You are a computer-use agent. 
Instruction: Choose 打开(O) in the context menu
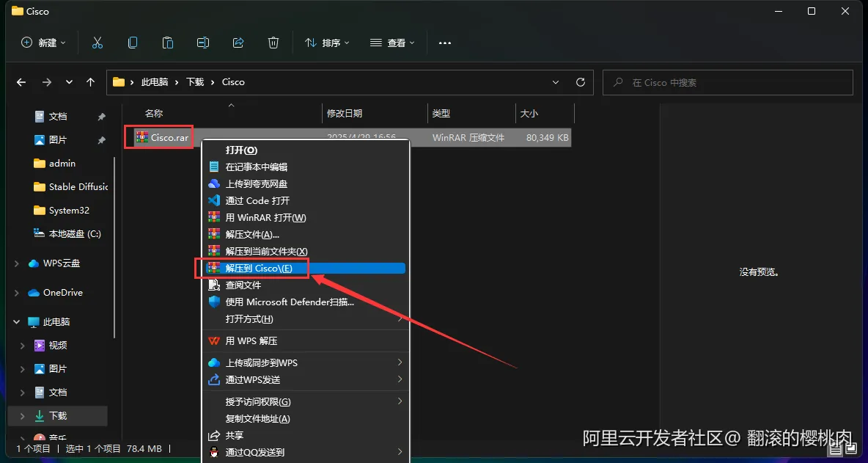306,150
